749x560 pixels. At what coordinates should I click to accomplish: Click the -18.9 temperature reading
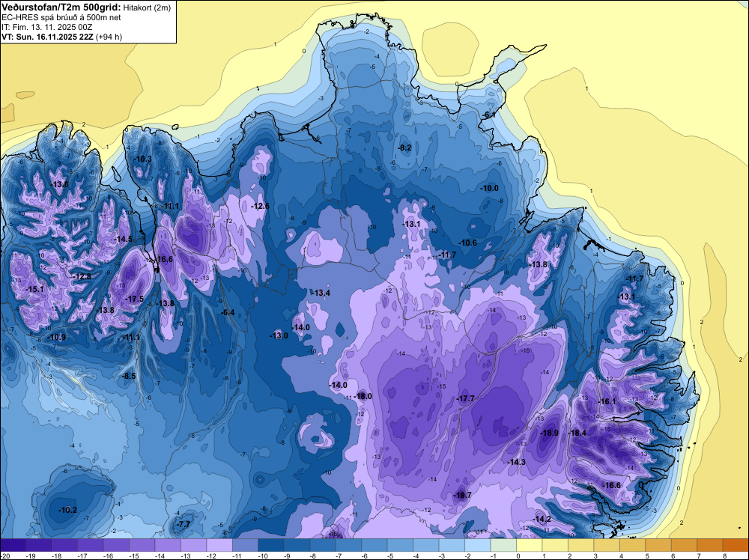[549, 433]
